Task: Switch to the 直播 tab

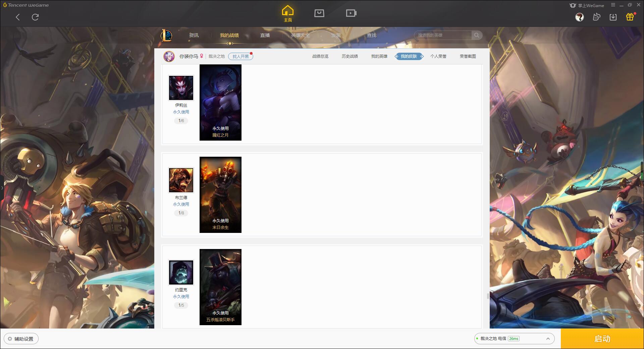Action: coord(265,35)
